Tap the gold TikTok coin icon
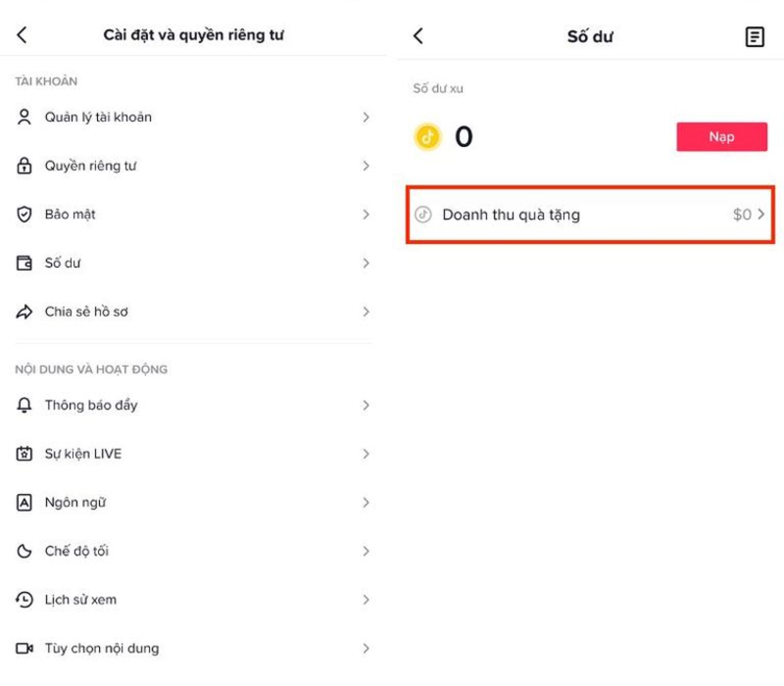Image resolution: width=784 pixels, height=686 pixels. pos(427,136)
